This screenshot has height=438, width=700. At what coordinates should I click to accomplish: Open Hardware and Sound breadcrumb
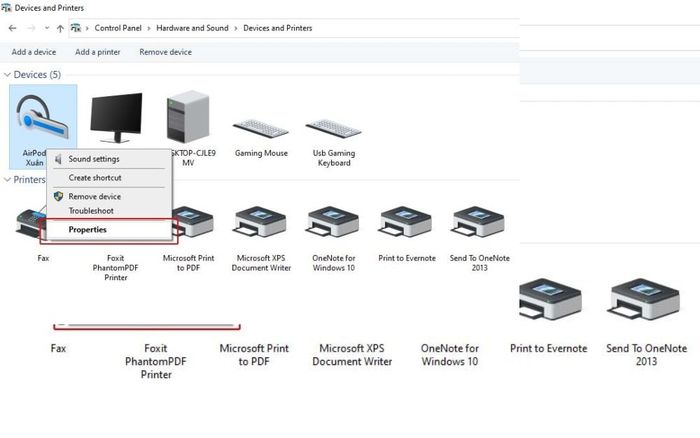point(192,28)
